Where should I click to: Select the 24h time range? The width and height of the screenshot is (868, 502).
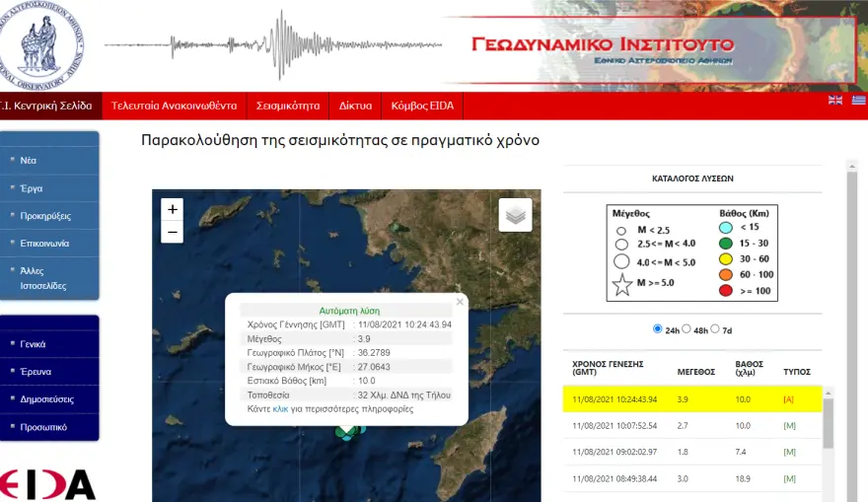point(658,329)
